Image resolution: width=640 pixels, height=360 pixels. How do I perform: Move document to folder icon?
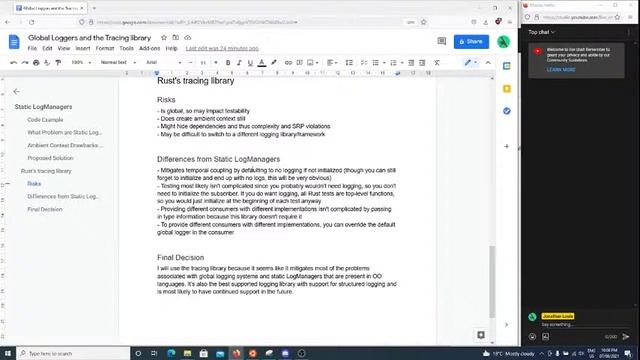coord(176,38)
